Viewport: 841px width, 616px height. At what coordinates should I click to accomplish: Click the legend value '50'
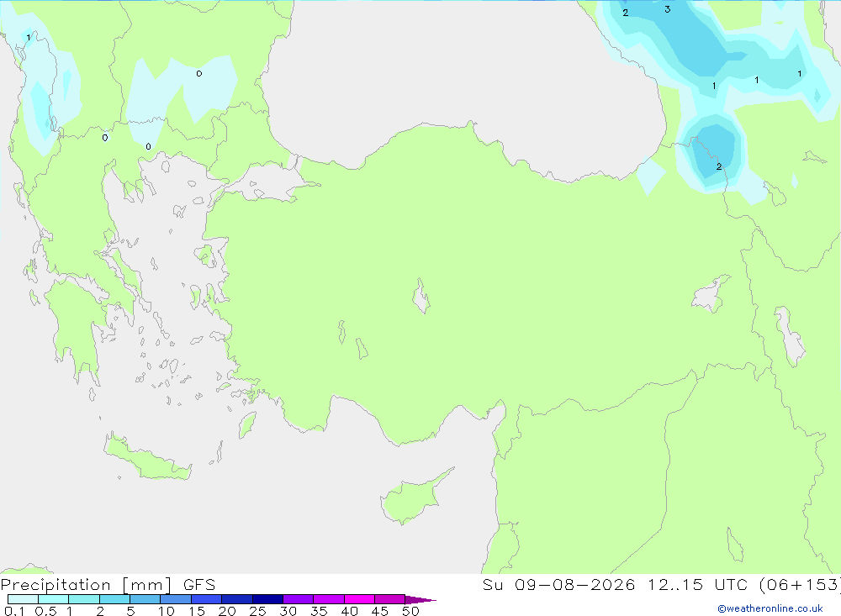tap(410, 611)
